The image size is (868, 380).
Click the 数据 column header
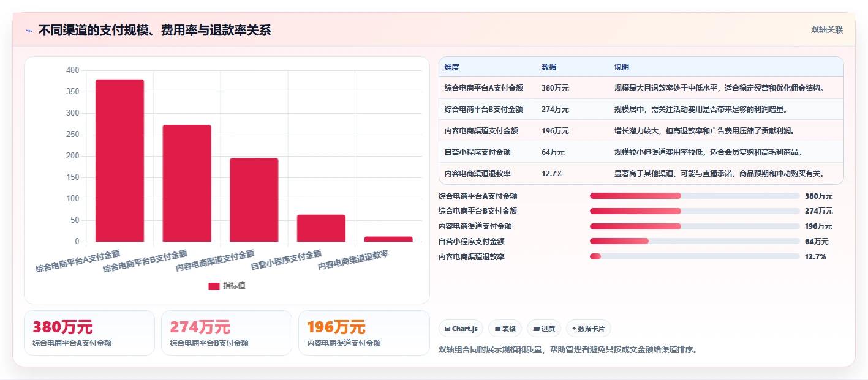pyautogui.click(x=549, y=67)
